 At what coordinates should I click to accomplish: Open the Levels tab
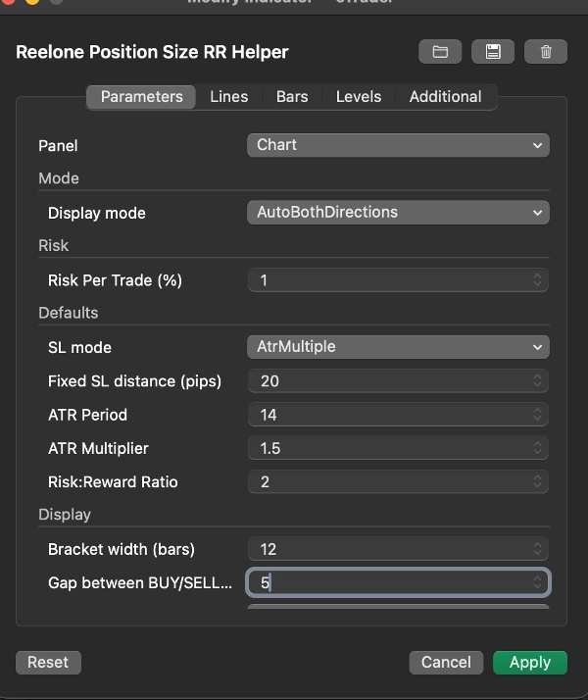point(359,97)
